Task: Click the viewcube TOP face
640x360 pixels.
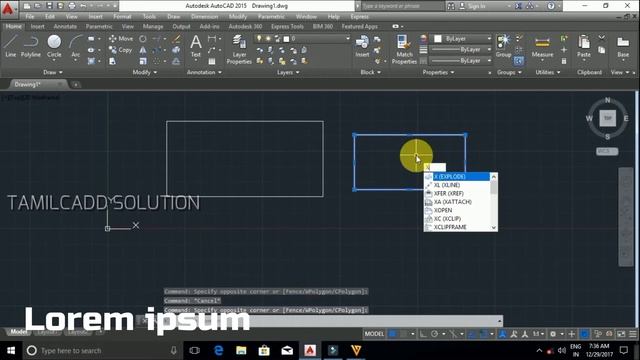Action: coord(608,118)
